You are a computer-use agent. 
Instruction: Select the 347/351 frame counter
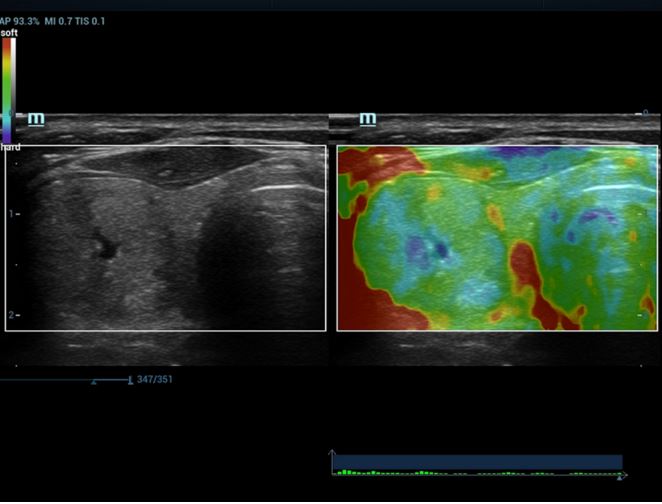coord(153,380)
